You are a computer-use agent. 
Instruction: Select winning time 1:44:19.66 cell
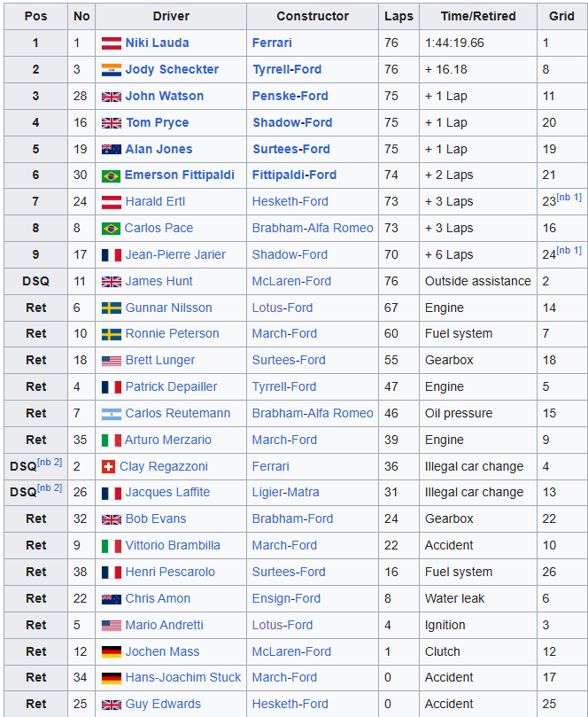click(x=478, y=43)
